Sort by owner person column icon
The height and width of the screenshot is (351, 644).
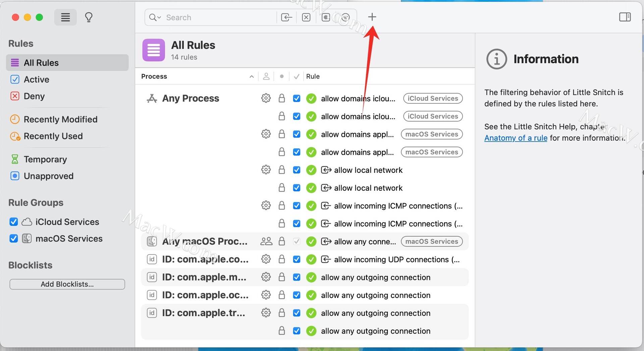(x=266, y=77)
